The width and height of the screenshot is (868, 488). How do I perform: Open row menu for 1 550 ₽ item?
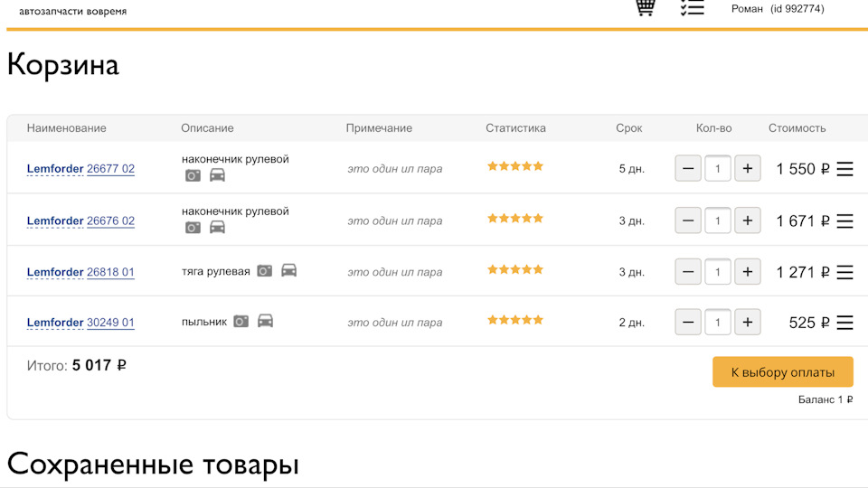pos(844,169)
